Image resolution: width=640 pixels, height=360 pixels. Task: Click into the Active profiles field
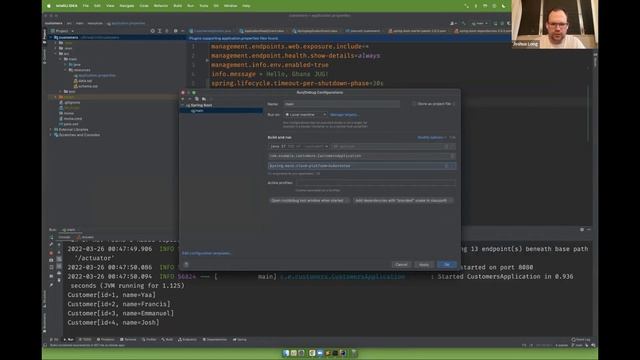pyautogui.click(x=376, y=183)
